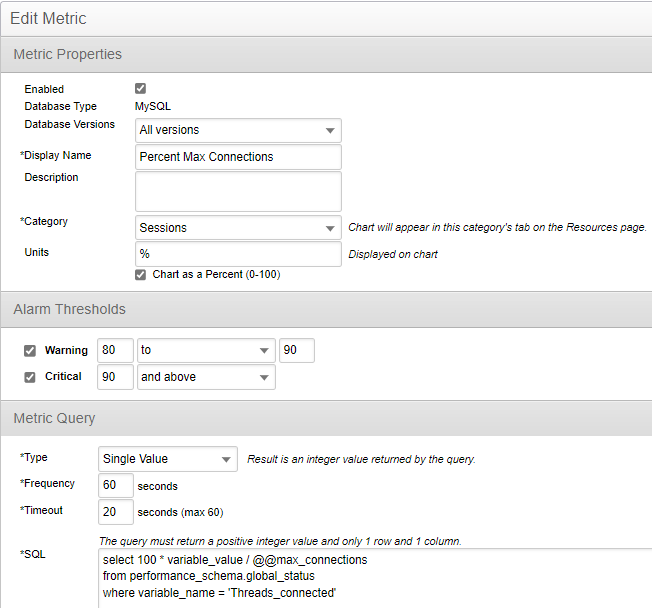This screenshot has height=608, width=652.
Task: Uncheck Chart as a Percent option
Action: [x=141, y=274]
